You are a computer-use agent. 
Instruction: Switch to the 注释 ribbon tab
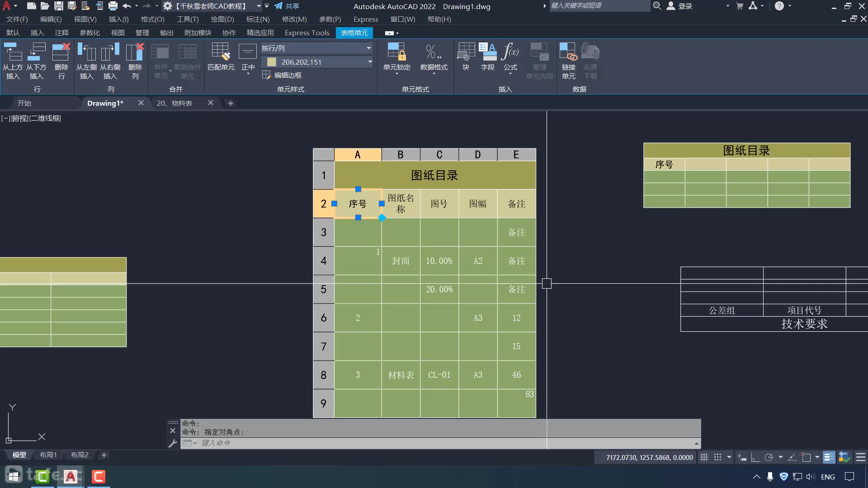(x=61, y=33)
